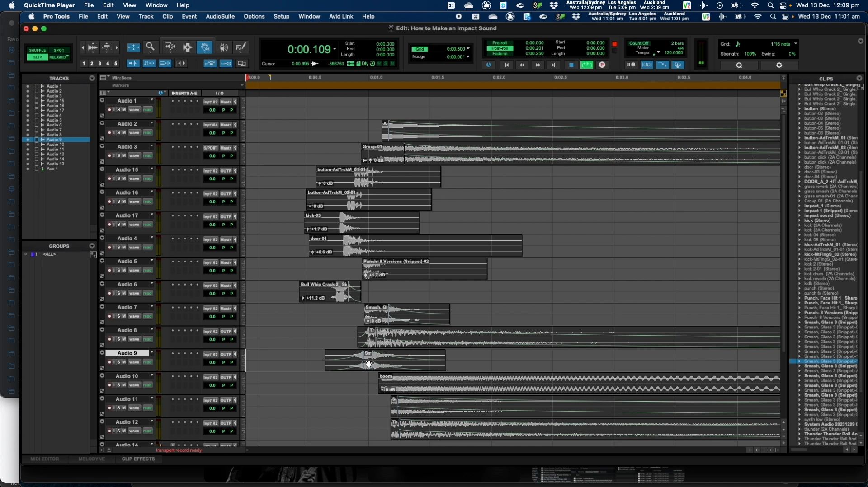Adjust the grid Strength percentage control
Image resolution: width=868 pixels, height=487 pixels.
[750, 53]
